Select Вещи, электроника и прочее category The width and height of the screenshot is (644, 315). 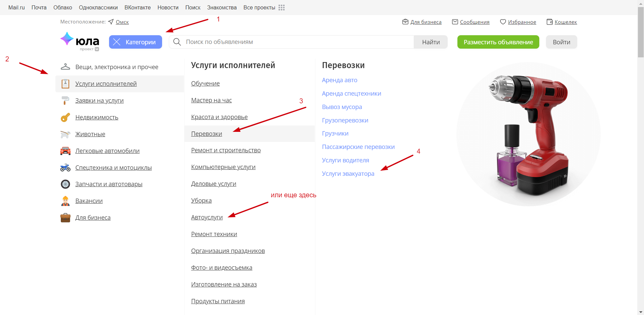(117, 67)
